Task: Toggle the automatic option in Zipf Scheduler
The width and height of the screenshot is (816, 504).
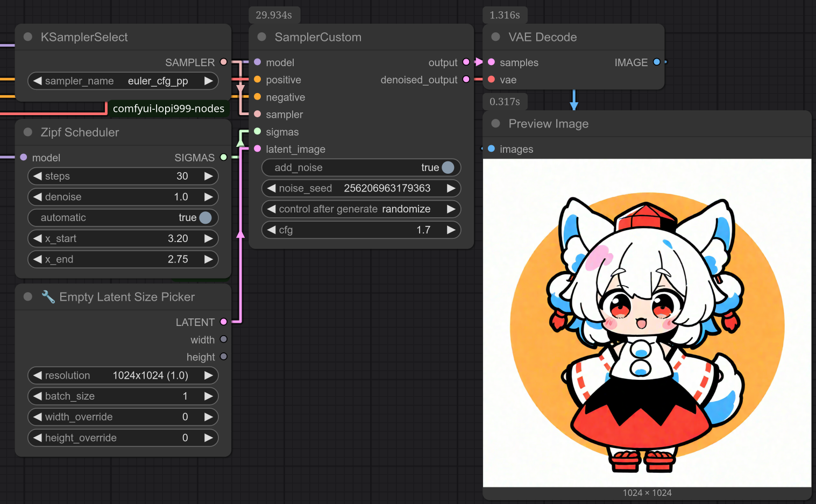Action: pos(205,218)
